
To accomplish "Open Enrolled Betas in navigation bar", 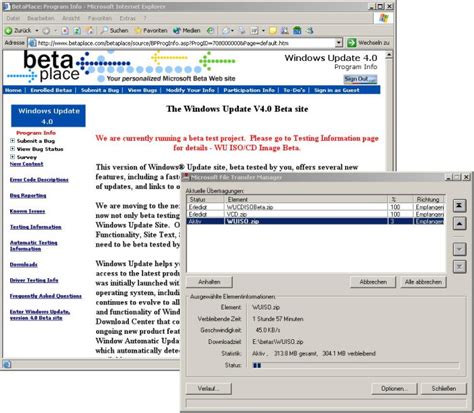I will click(51, 90).
